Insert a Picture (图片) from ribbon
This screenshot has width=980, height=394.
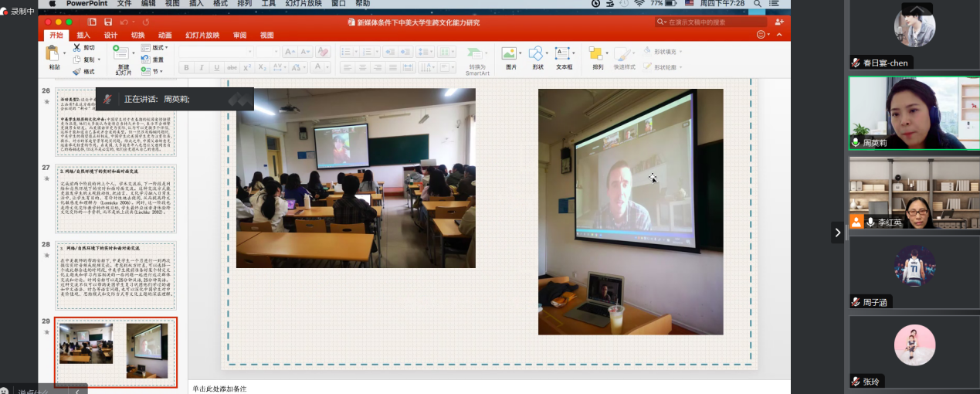point(510,54)
